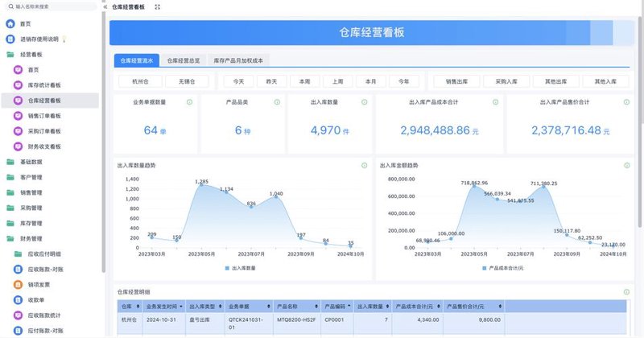Image resolution: width=644 pixels, height=338 pixels.
Task: Select QTCK241031-01 order cell
Action: [250, 324]
